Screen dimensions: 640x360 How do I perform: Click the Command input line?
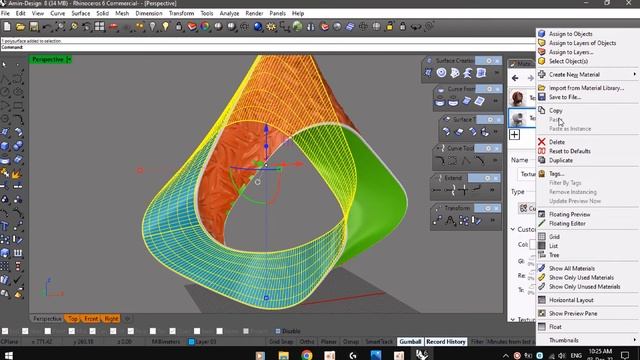point(267,47)
